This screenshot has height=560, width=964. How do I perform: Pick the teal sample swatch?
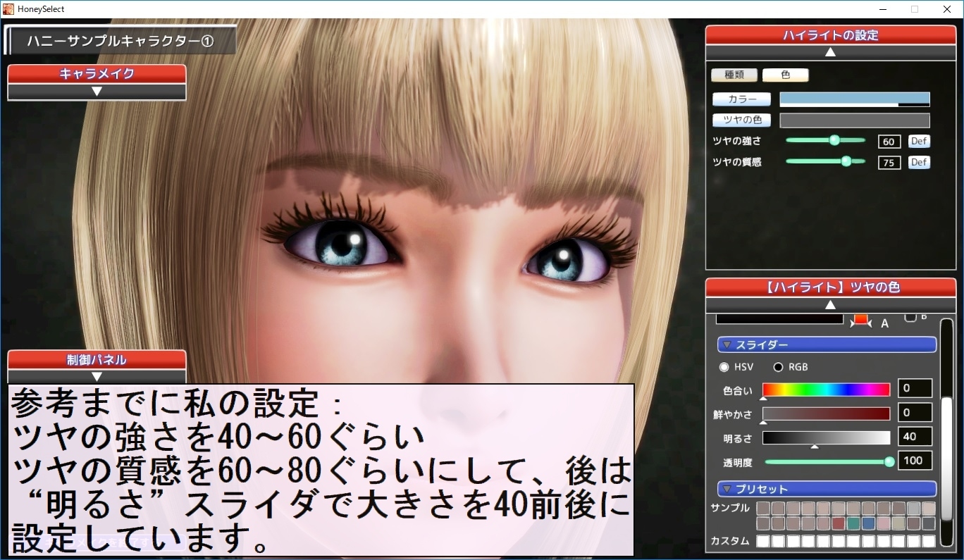point(853,523)
